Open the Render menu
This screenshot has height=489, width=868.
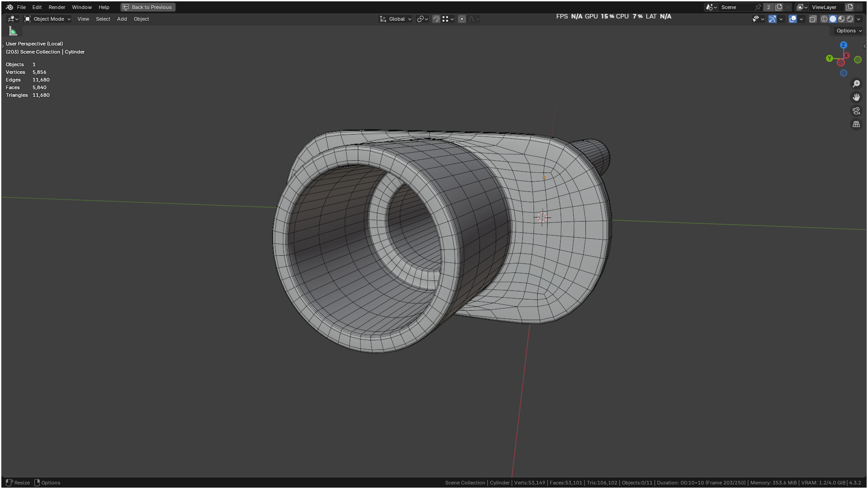[x=57, y=7]
